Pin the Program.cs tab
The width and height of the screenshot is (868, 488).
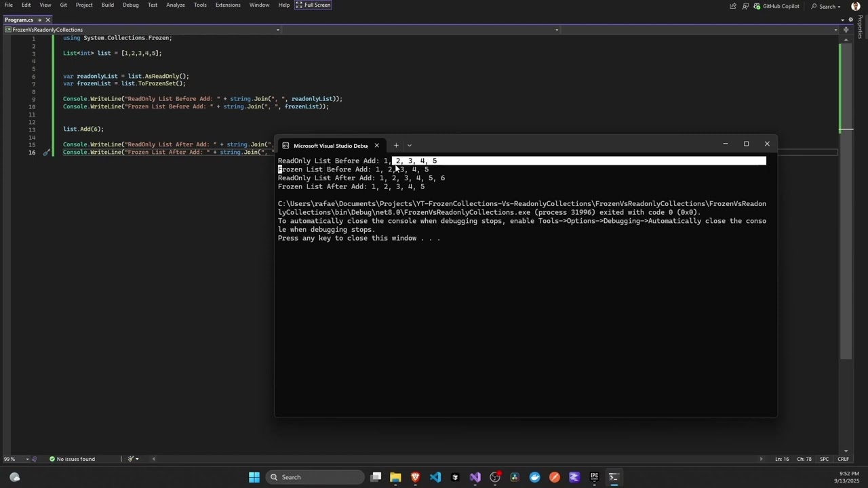pyautogui.click(x=39, y=20)
